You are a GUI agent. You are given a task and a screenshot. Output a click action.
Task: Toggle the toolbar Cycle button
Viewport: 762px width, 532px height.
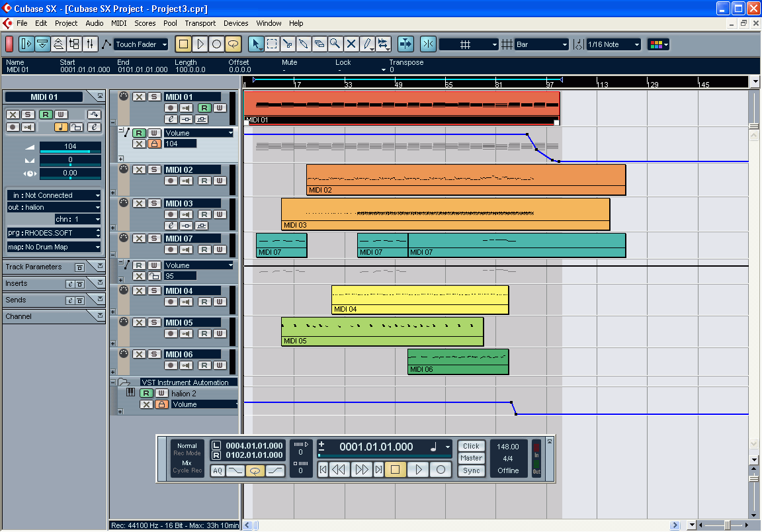pos(233,44)
